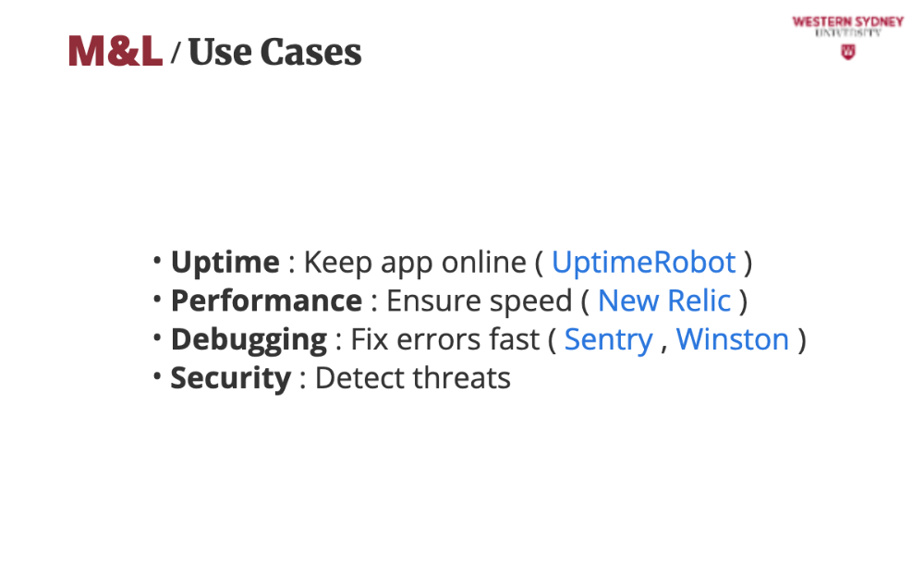Select the Western Sydney wordmark text in logo
This screenshot has height=577, width=924.
point(847,22)
